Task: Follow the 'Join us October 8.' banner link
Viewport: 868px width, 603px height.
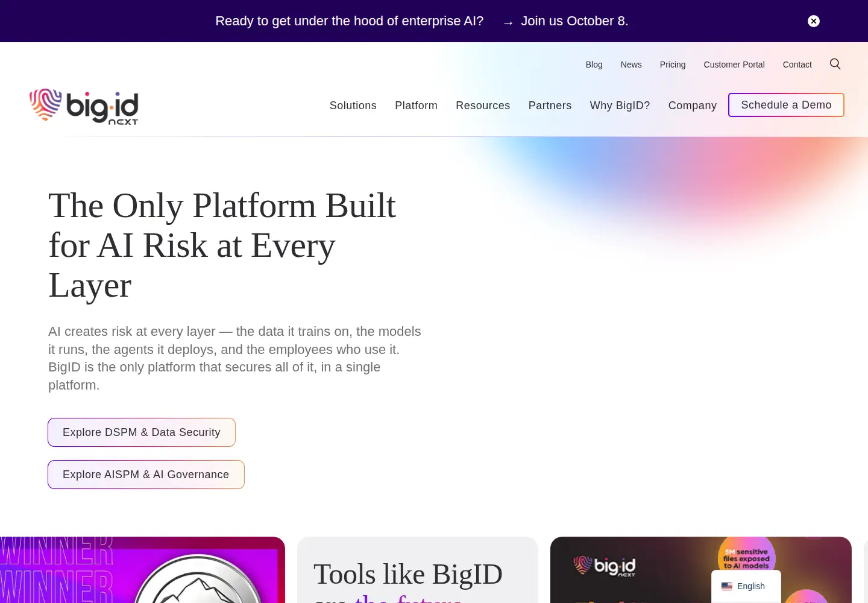Action: pos(574,21)
